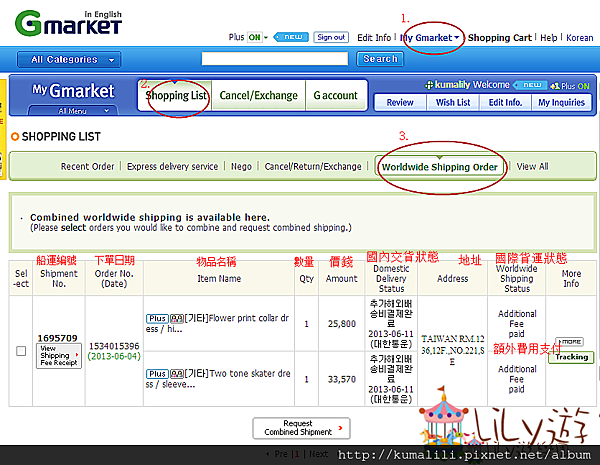Open the Nego filter
This screenshot has width=600, height=465.
click(241, 166)
